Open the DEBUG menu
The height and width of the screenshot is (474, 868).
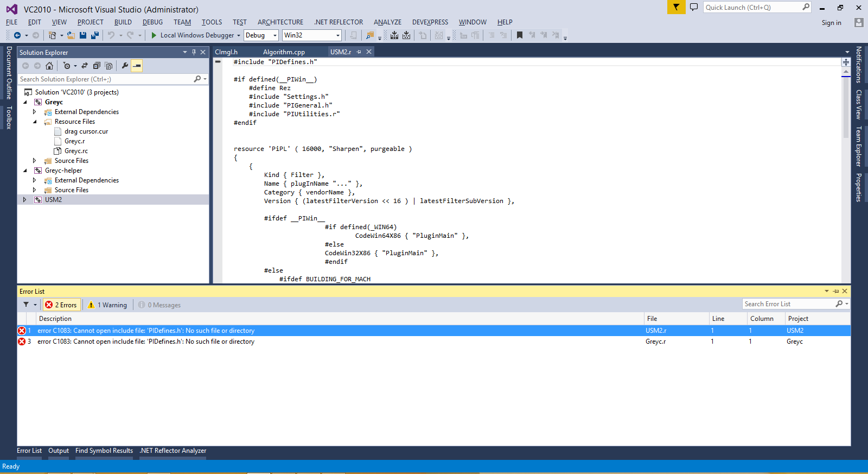(152, 22)
